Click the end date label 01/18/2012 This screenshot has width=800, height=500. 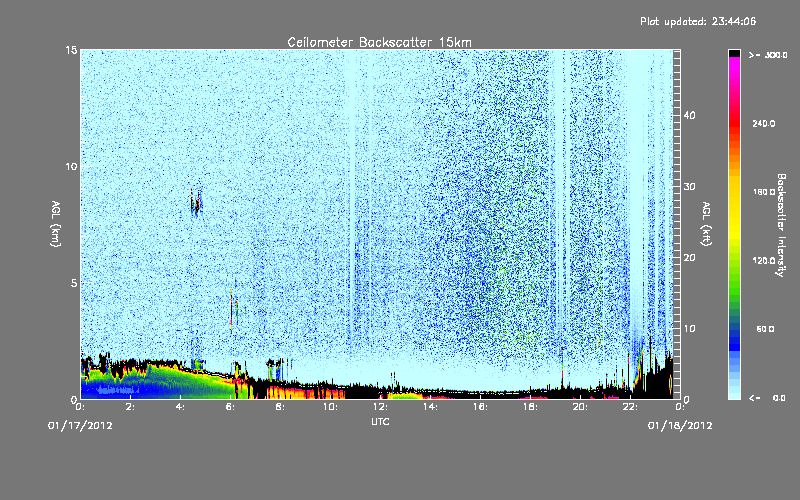680,426
